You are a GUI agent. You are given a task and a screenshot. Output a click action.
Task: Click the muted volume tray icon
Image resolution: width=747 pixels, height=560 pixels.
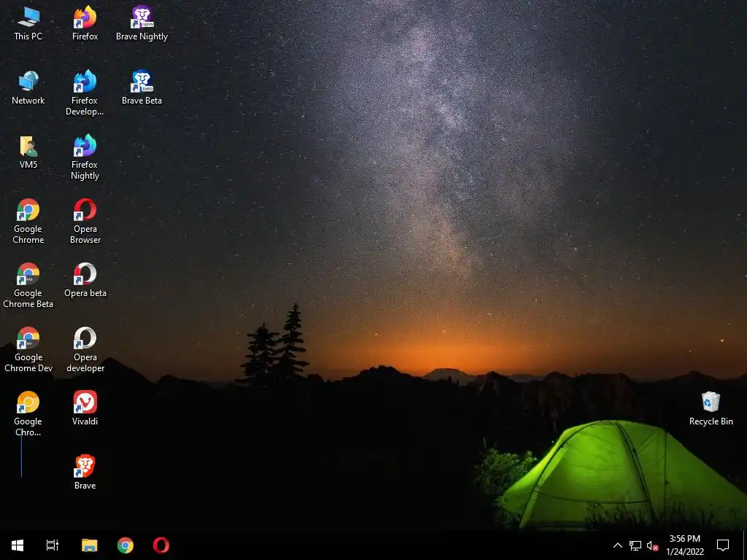652,545
